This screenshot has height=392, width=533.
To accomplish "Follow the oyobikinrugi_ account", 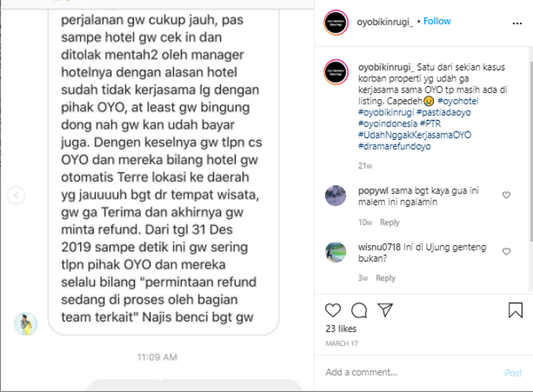I will (x=437, y=21).
